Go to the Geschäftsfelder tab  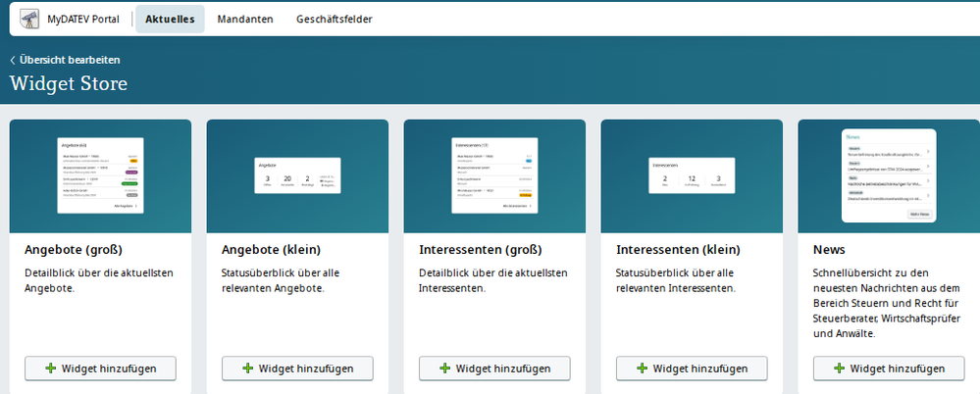(x=334, y=19)
